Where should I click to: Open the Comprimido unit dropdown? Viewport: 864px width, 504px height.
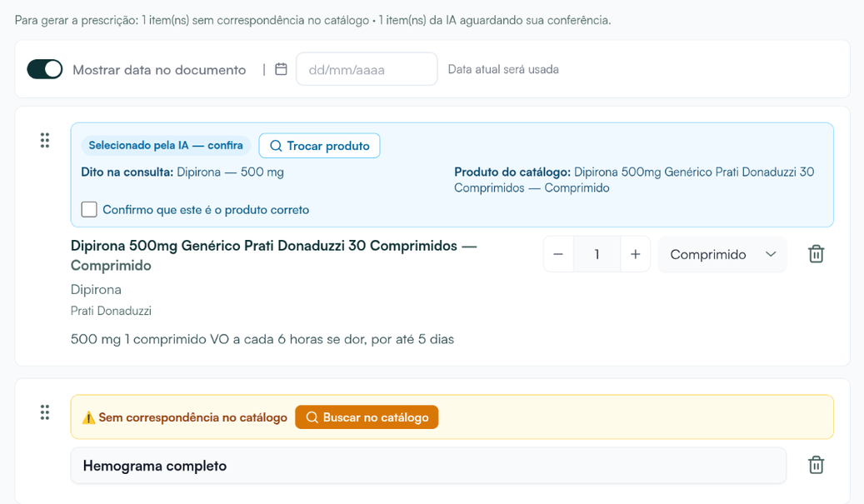tap(722, 254)
